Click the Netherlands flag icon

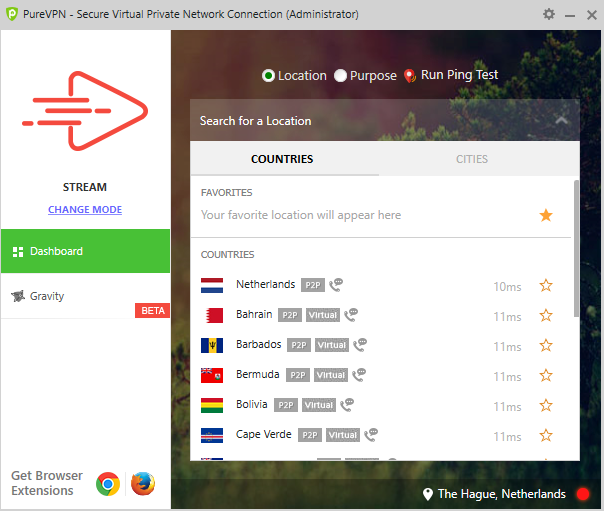tap(212, 285)
